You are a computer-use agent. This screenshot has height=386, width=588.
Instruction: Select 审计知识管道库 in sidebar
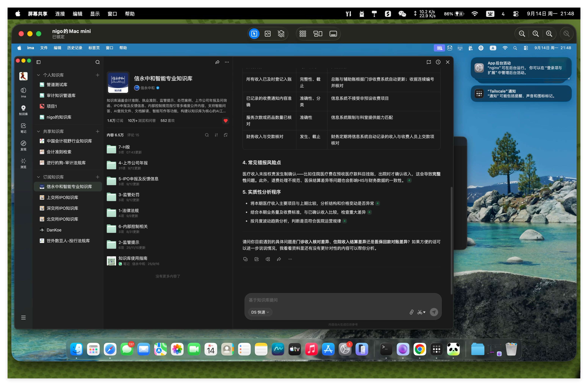coord(68,95)
